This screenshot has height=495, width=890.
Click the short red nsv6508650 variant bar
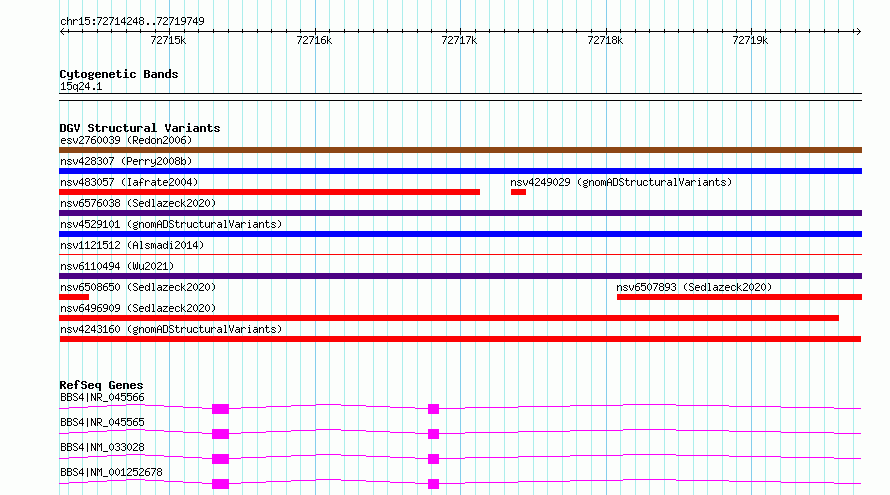(74, 297)
